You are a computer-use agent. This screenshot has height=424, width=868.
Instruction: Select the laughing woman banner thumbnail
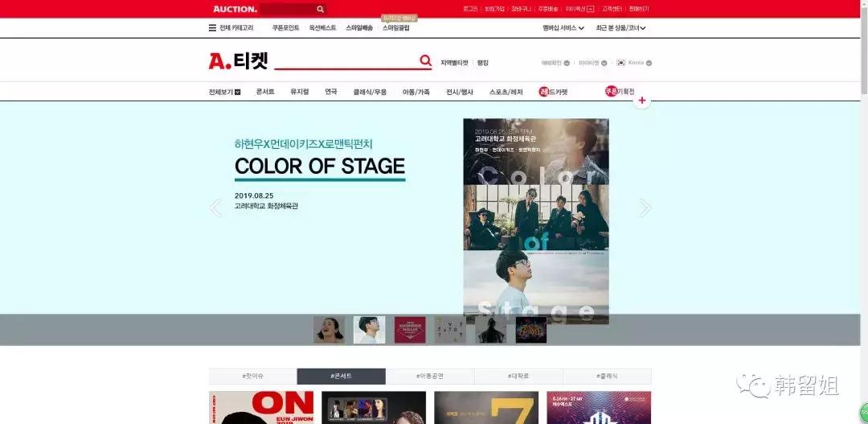pyautogui.click(x=329, y=330)
